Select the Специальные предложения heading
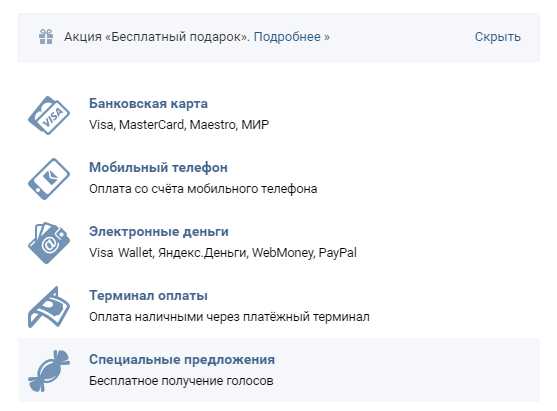The height and width of the screenshot is (411, 557). click(182, 359)
